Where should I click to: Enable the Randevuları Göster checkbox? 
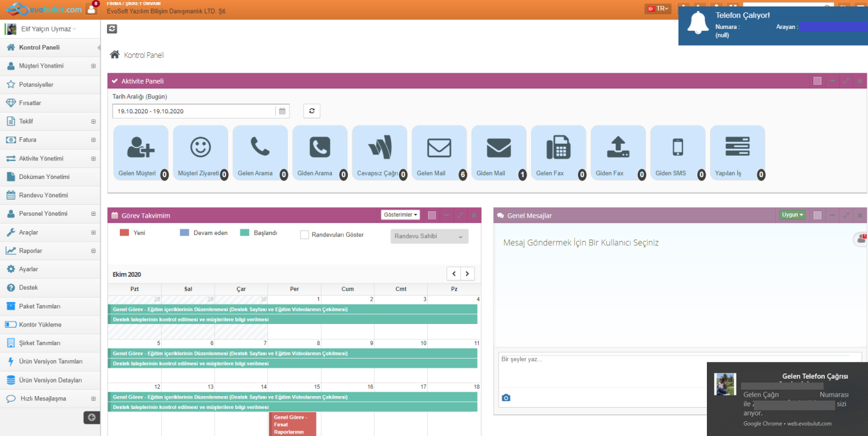(305, 235)
